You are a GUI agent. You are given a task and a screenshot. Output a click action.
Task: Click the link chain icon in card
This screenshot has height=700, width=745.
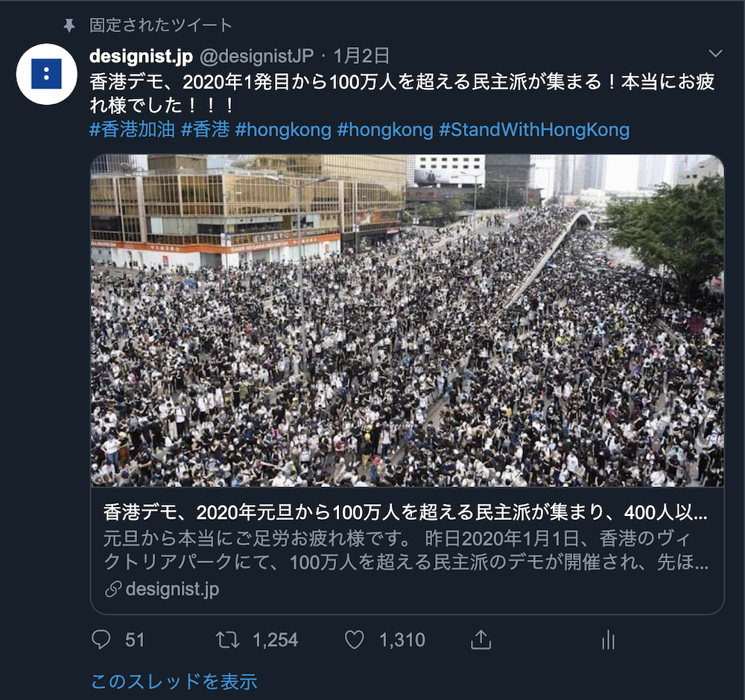click(x=113, y=589)
